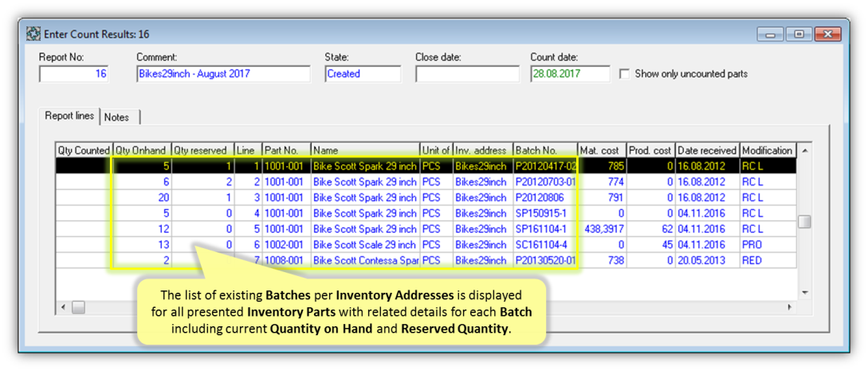Click the Bike Scott Scale 29 inch name
Image resolution: width=868 pixels, height=371 pixels.
click(x=365, y=244)
